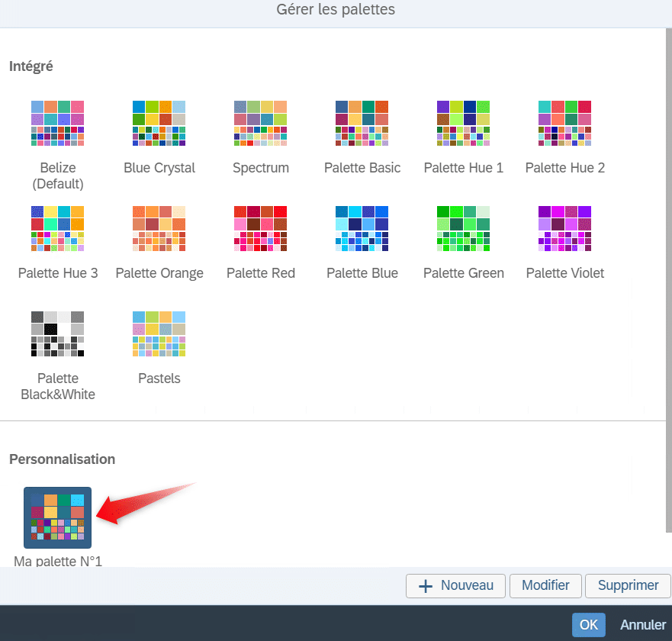The image size is (672, 641).
Task: Click the 'Palette Red' label text
Action: click(x=261, y=273)
